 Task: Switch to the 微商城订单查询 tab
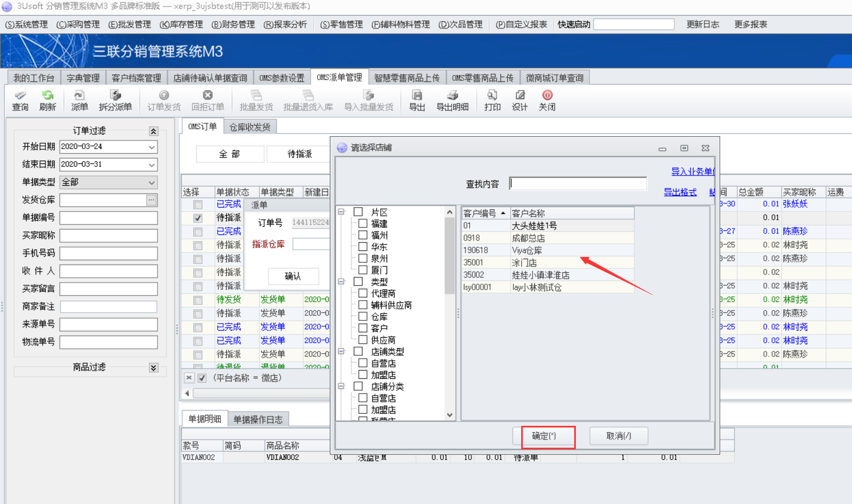pyautogui.click(x=555, y=78)
